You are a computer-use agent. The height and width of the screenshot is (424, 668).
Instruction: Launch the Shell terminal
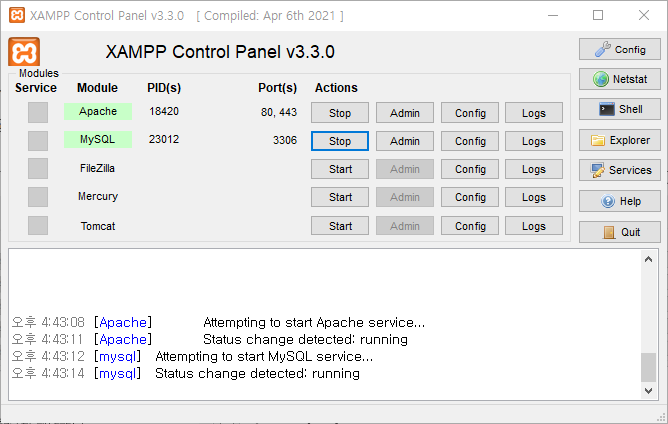coord(619,109)
